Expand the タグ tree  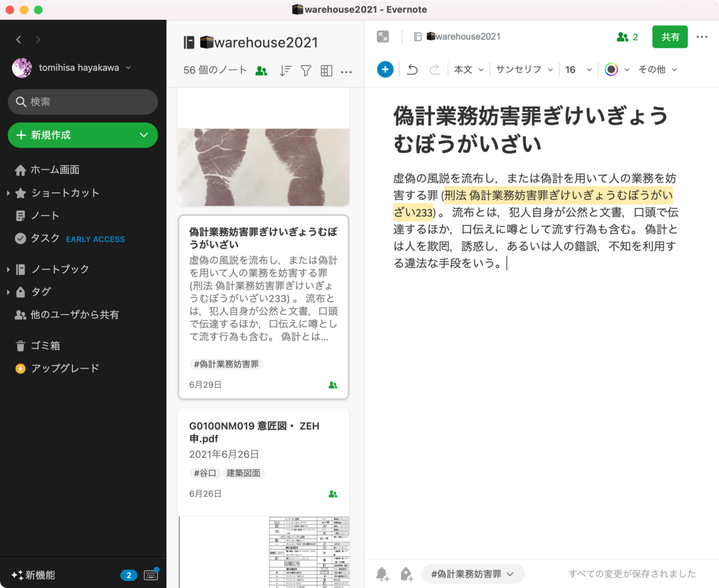coord(8,292)
